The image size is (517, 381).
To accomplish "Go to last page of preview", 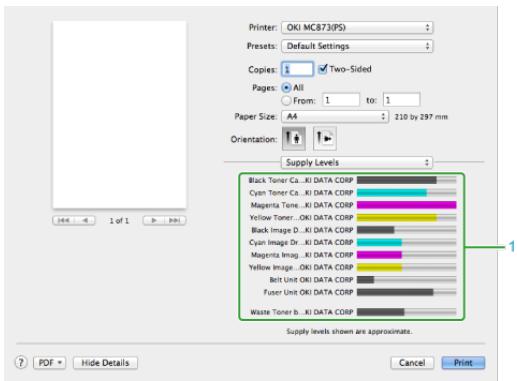I will (x=175, y=220).
